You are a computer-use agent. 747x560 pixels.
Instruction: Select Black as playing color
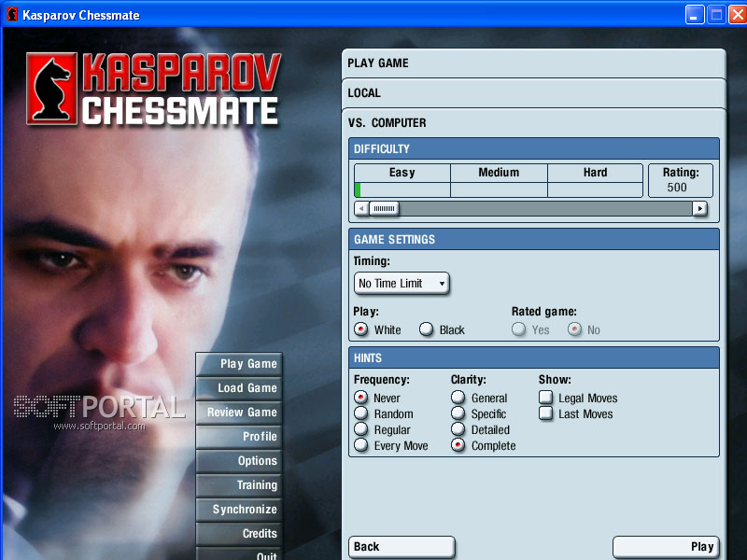coord(427,329)
